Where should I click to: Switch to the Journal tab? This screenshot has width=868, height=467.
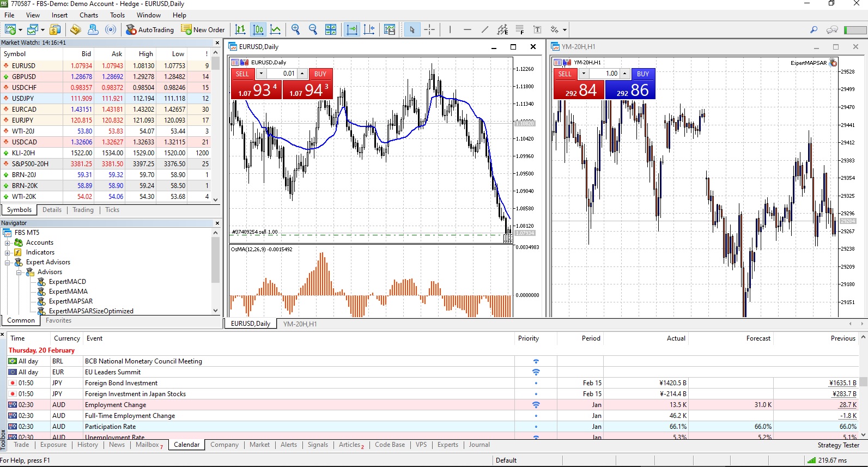coord(479,445)
